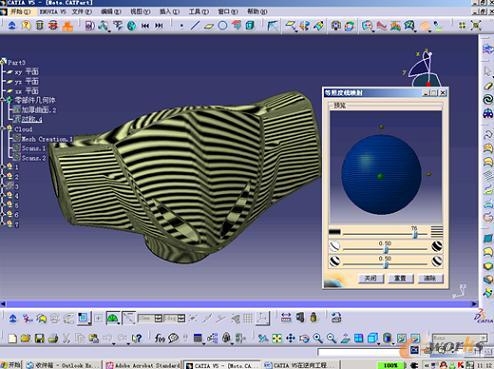Open the combo box at right of bottom toolbar
494x369 pixels.
pos(459,338)
